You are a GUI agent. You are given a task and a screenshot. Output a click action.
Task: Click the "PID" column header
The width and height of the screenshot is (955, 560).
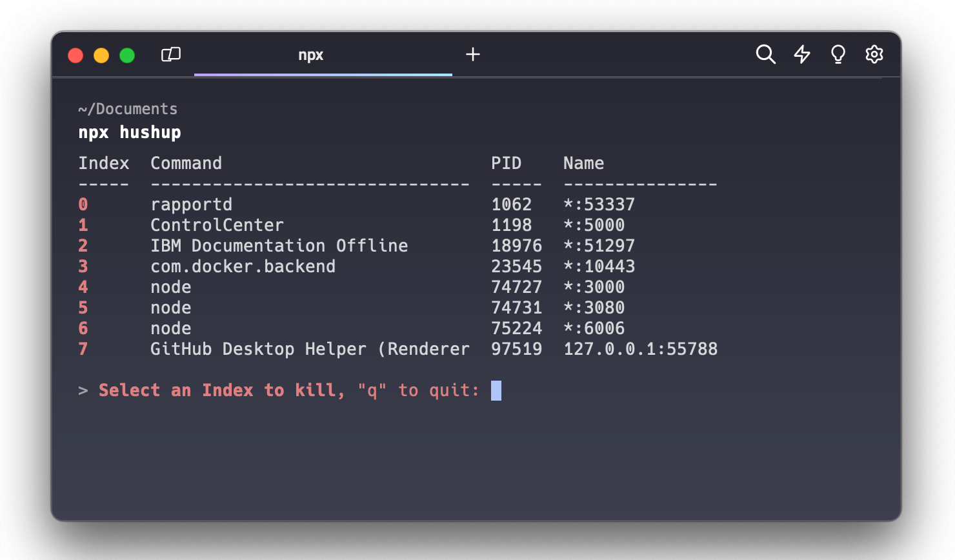coord(507,163)
